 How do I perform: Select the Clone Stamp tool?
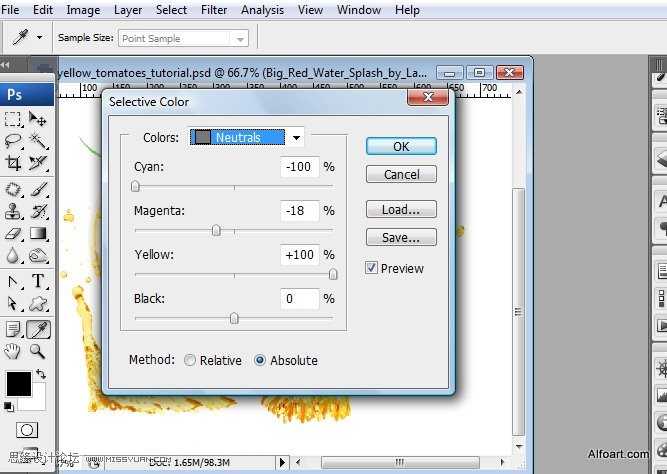[x=13, y=211]
